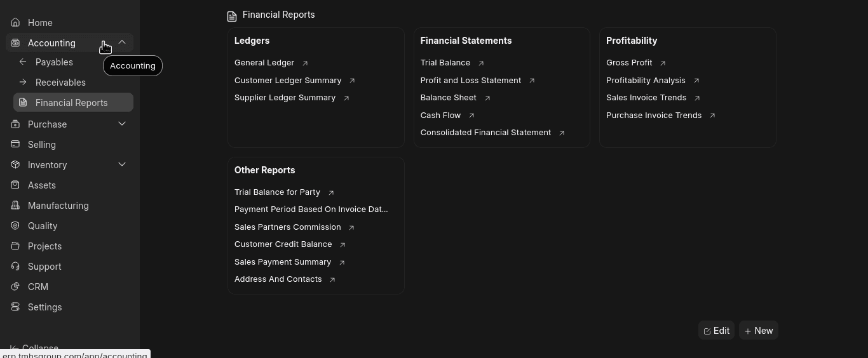Select Financial Reports sidebar item
This screenshot has width=868, height=358.
tap(71, 103)
